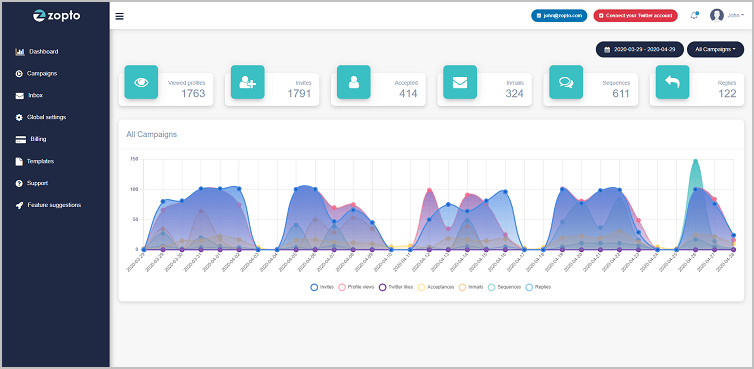This screenshot has width=754, height=369.
Task: Toggle the sidebar with hamburger icon
Action: 120,16
